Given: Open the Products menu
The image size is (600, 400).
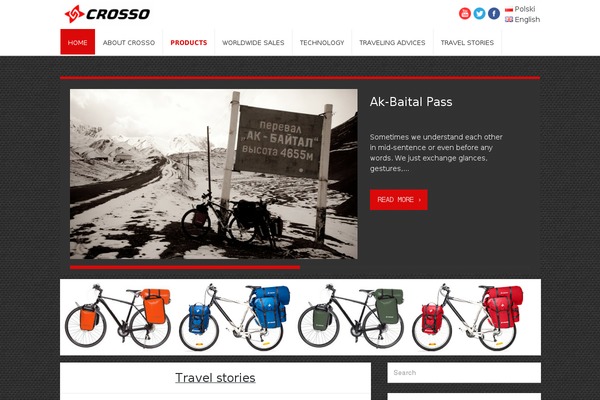Looking at the screenshot, I should click(189, 42).
